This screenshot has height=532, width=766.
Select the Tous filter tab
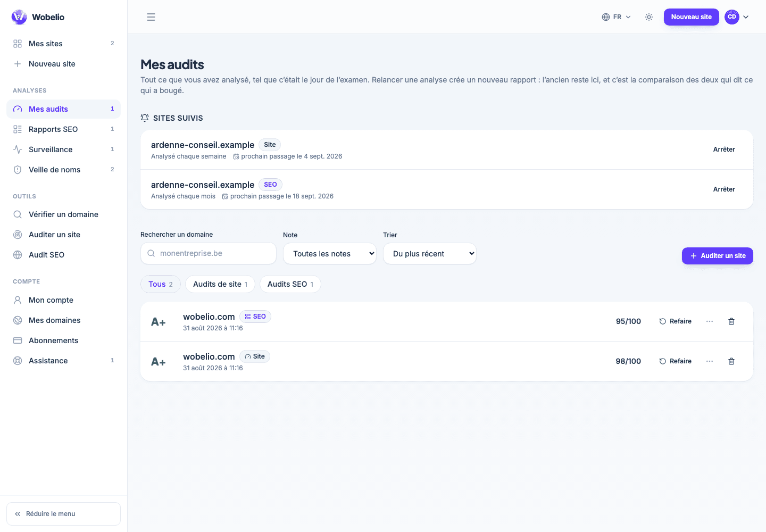point(161,284)
